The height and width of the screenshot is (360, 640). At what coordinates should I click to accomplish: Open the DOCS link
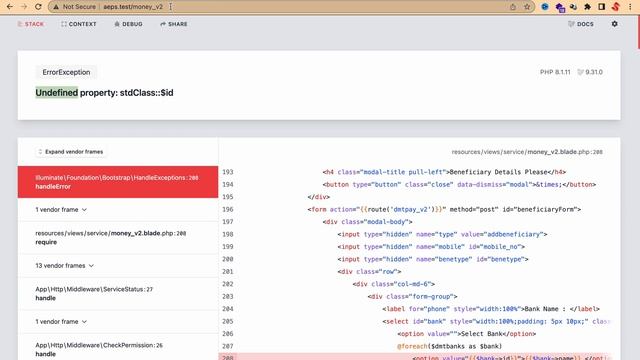[580, 24]
